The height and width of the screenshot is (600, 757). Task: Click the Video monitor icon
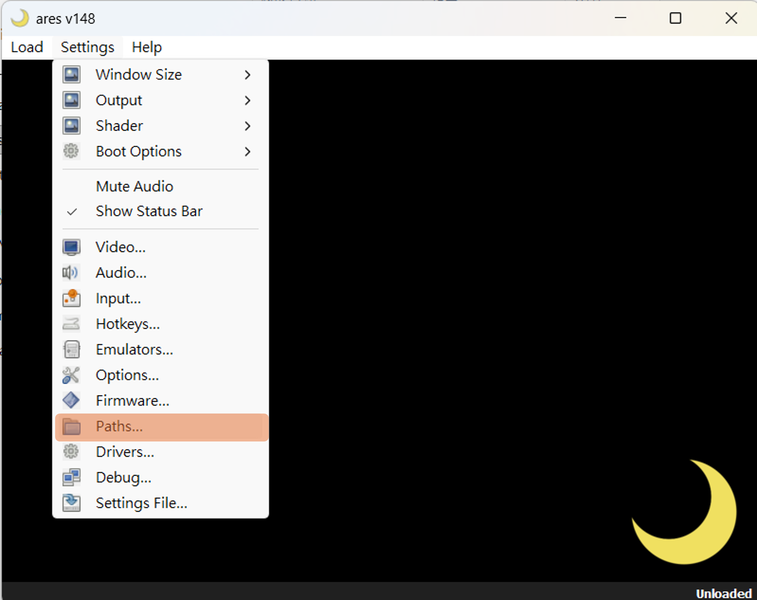[x=71, y=247]
